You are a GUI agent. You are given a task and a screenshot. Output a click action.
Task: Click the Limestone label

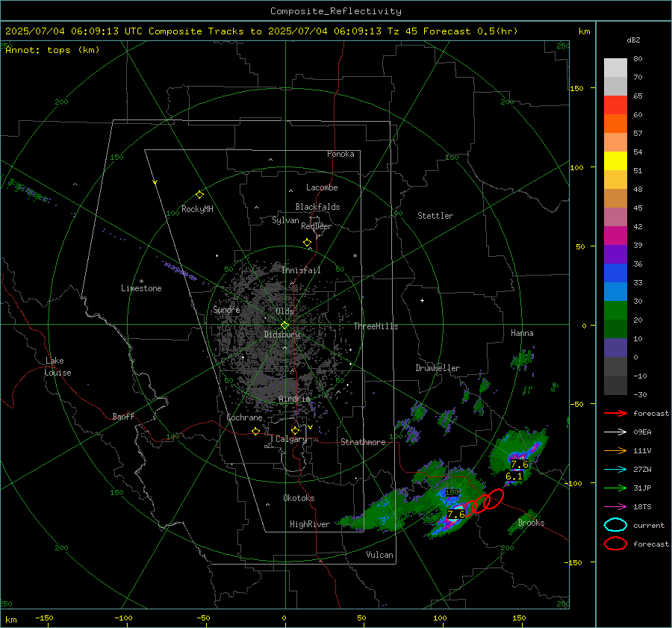point(141,288)
